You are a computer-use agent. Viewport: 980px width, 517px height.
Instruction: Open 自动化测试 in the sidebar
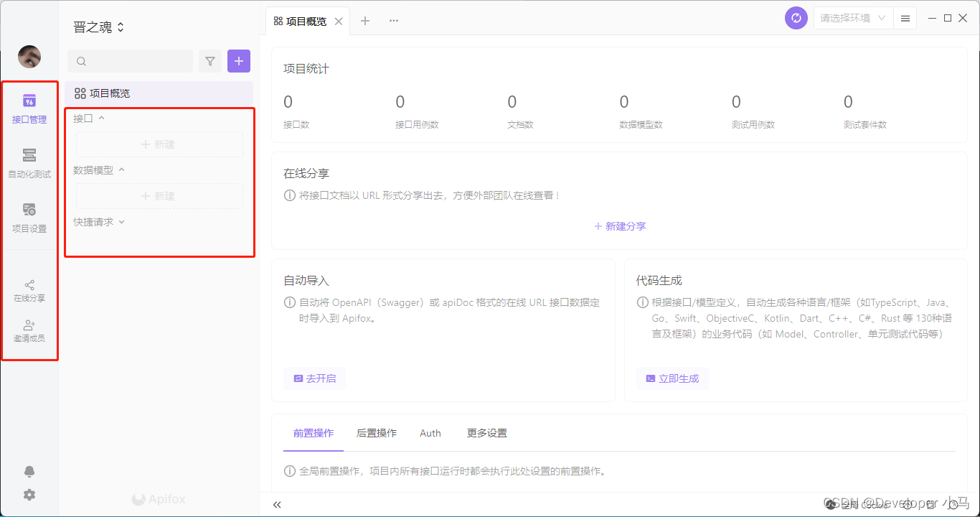click(x=29, y=163)
